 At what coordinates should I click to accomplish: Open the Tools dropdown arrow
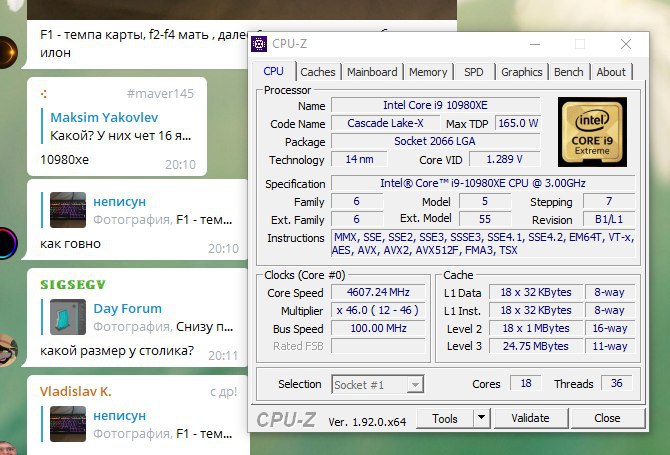482,418
